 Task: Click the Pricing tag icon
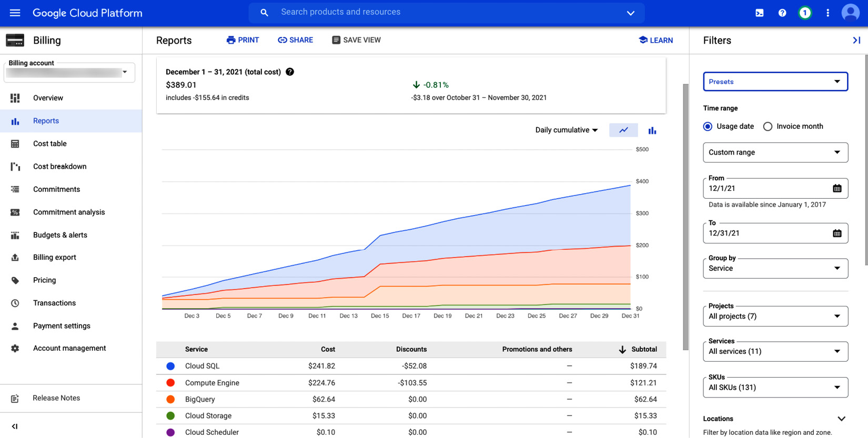pyautogui.click(x=15, y=280)
